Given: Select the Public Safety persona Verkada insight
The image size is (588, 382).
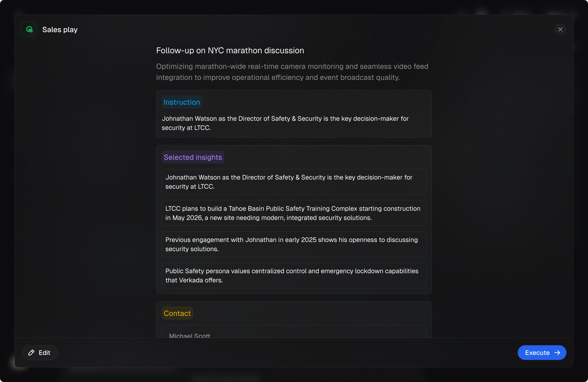Looking at the screenshot, I should pos(294,275).
